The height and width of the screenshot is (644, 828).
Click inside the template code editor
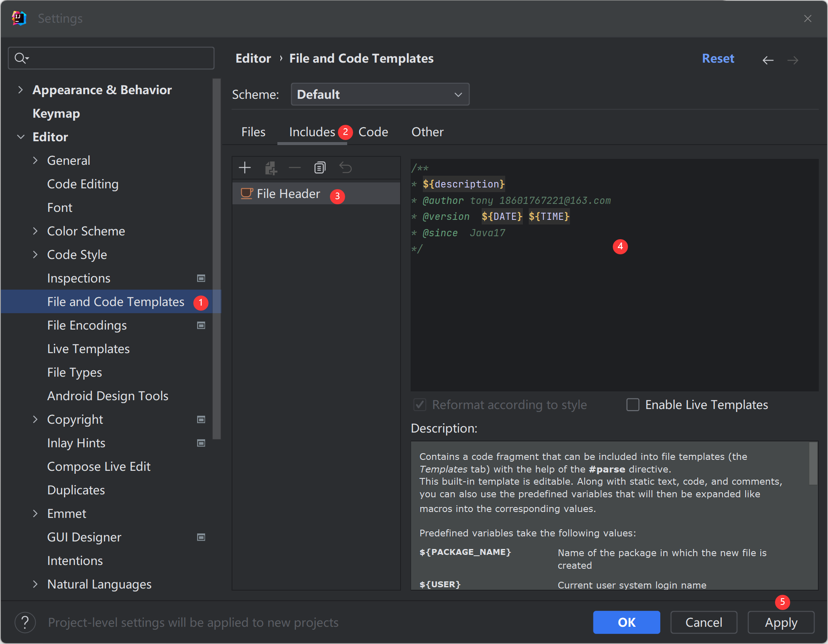614,275
